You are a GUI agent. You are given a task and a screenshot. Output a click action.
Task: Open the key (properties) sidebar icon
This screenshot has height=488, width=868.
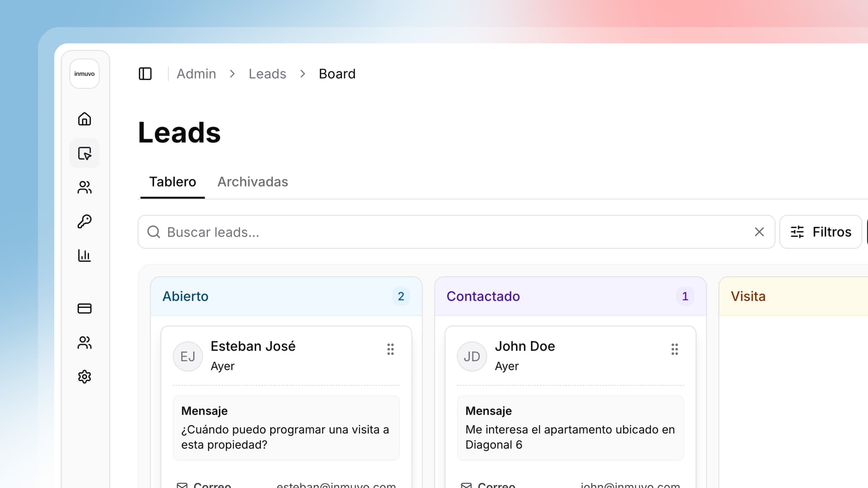[x=85, y=221]
